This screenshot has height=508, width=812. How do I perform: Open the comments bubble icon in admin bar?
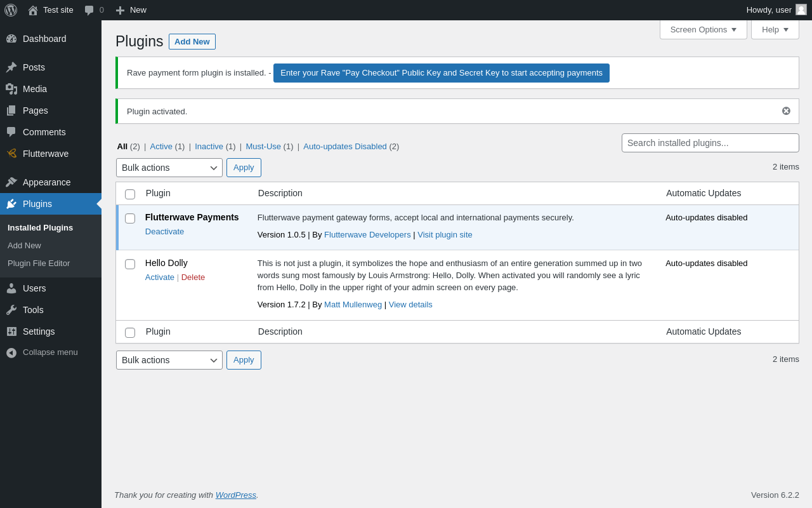point(89,10)
